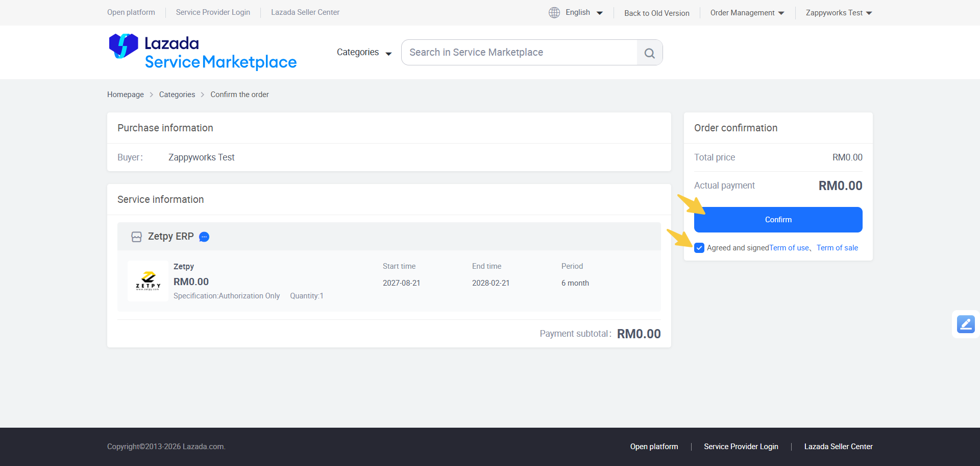Open the Term of use link
980x466 pixels.
point(789,248)
